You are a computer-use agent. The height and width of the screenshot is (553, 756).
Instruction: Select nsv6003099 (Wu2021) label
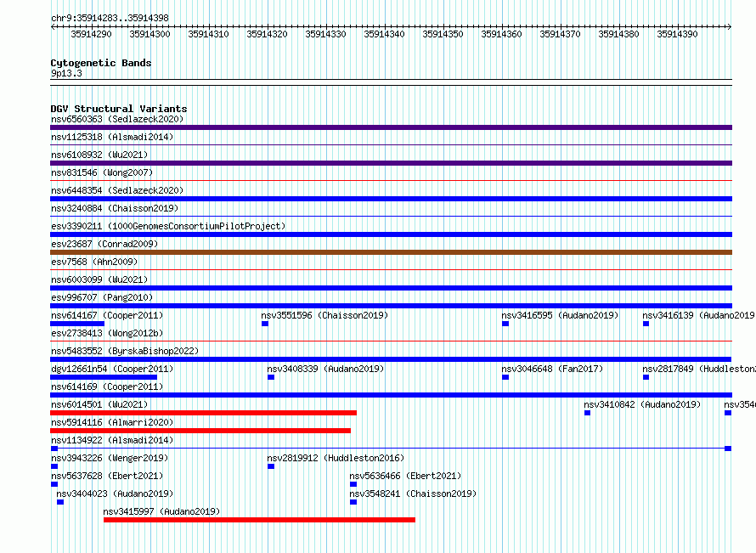(x=99, y=279)
